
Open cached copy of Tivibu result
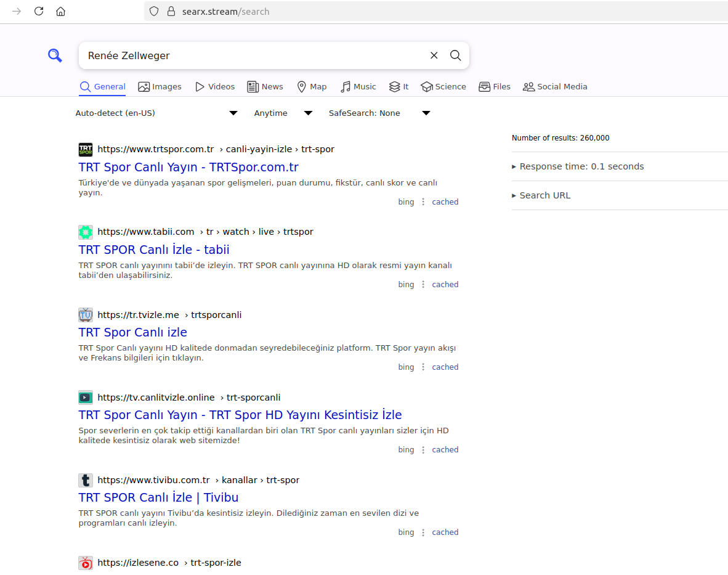(445, 532)
